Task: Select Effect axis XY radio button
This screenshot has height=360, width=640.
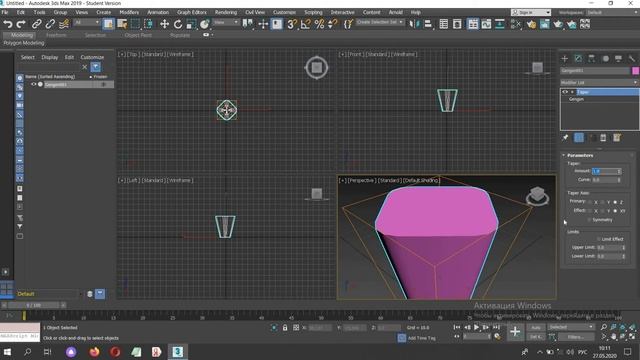Action: [615, 211]
